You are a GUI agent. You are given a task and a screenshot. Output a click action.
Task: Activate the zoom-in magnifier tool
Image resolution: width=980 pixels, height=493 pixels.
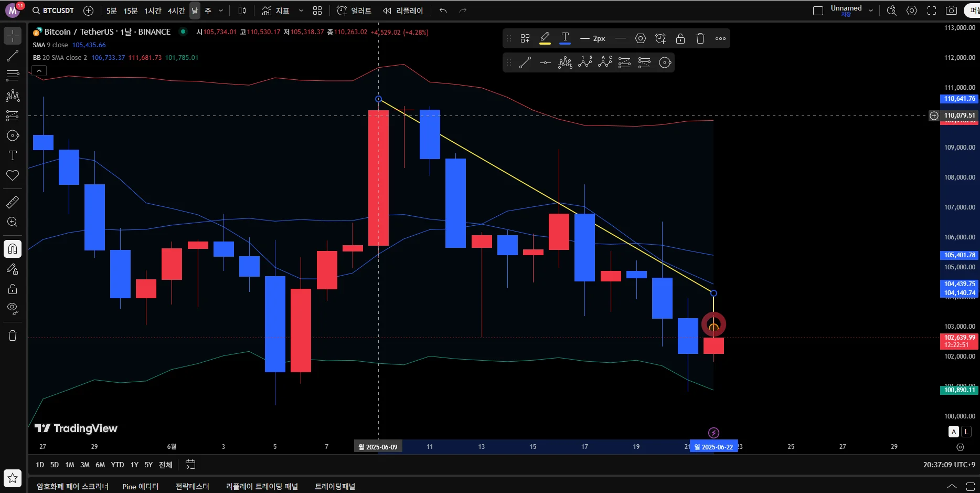pyautogui.click(x=13, y=222)
